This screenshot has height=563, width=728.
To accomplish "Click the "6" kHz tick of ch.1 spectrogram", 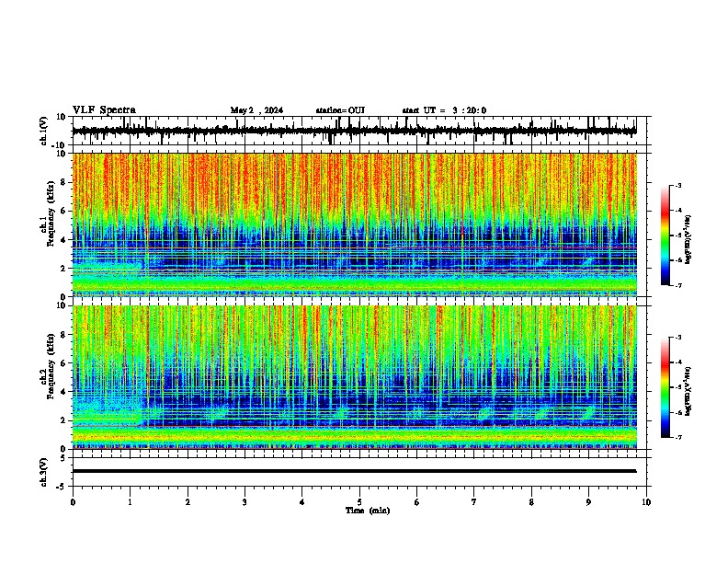I will pyautogui.click(x=63, y=211).
